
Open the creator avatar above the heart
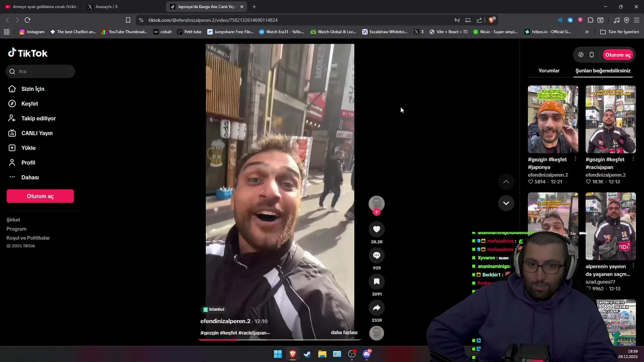[376, 203]
